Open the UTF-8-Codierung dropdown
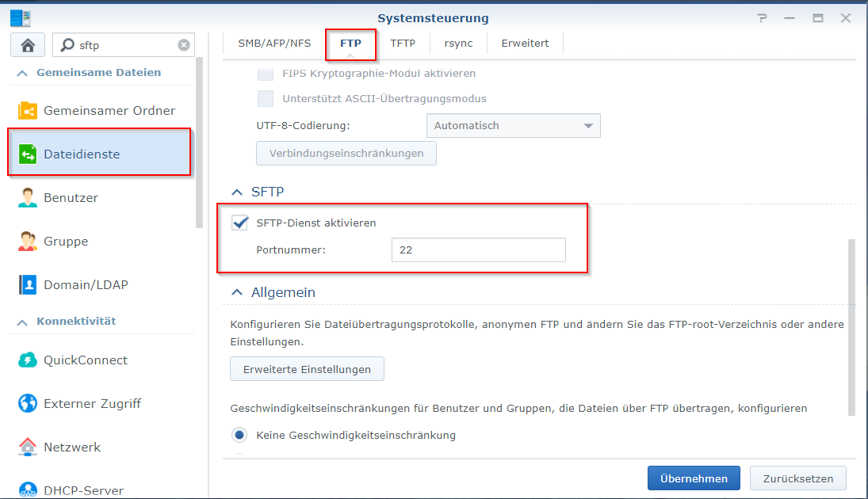 513,125
